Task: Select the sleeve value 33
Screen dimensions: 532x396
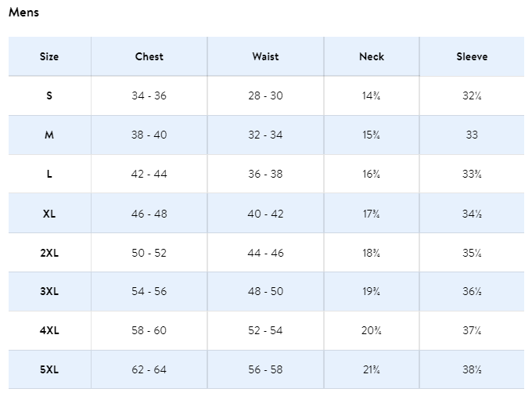Action: pyautogui.click(x=472, y=135)
